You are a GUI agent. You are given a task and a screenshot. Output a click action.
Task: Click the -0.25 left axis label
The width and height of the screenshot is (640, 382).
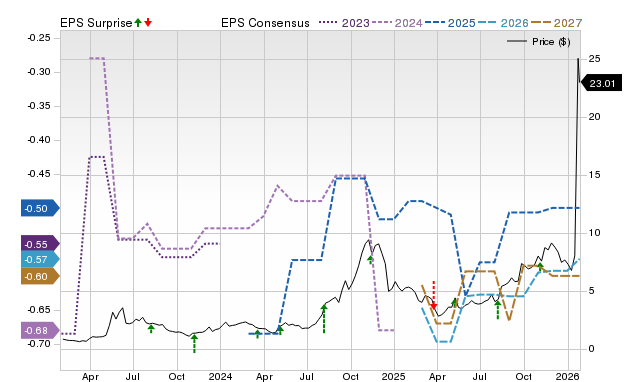pyautogui.click(x=39, y=38)
